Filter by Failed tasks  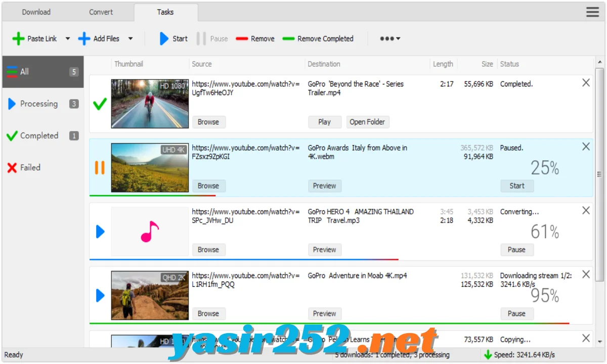42,167
